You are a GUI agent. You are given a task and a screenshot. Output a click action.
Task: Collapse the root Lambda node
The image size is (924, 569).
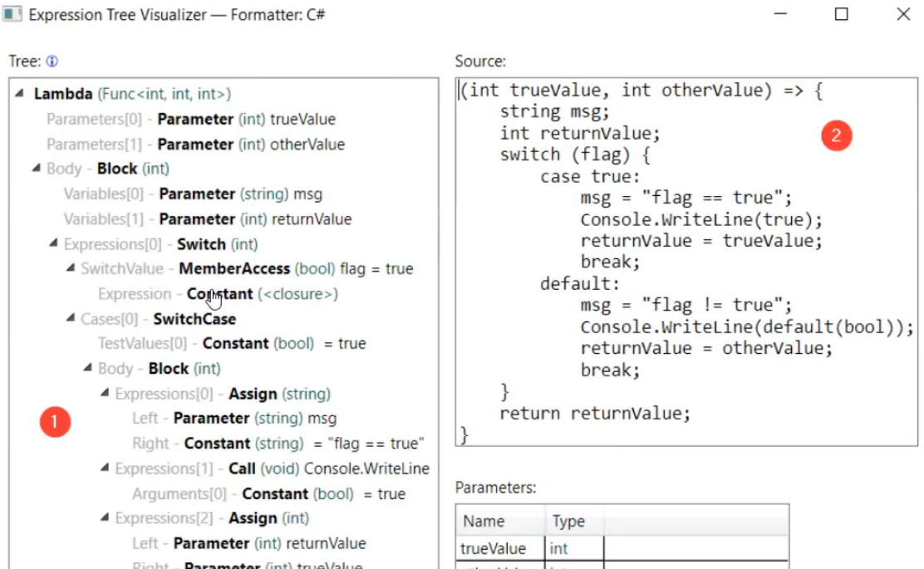(x=20, y=95)
